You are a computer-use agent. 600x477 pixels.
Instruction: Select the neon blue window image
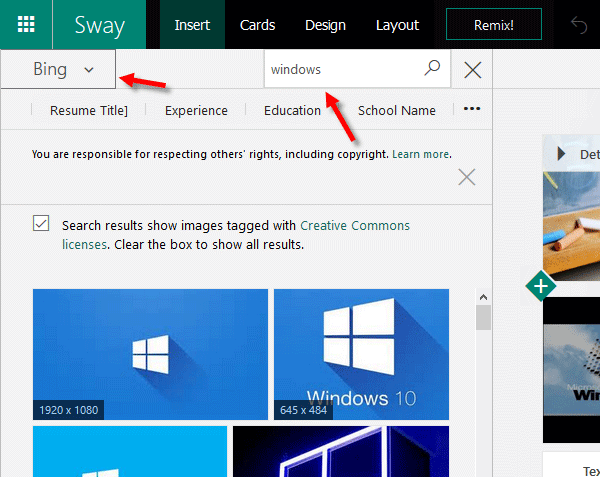pos(341,451)
